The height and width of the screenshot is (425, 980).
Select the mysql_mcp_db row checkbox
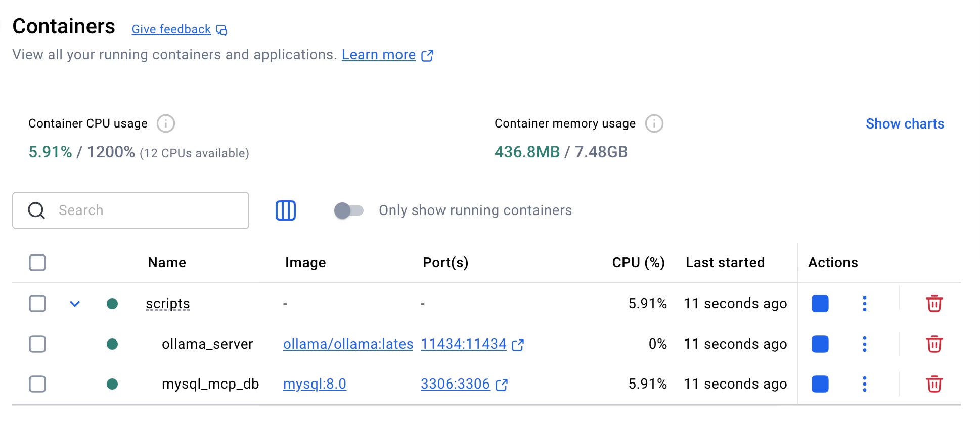37,384
